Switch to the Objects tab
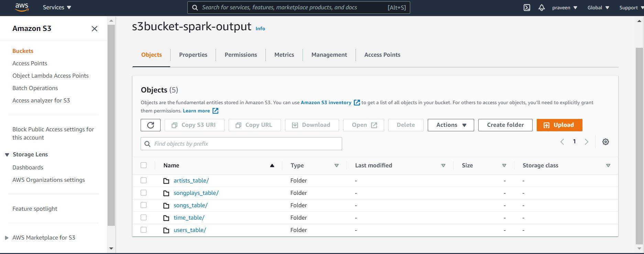This screenshot has width=644, height=254. point(151,55)
